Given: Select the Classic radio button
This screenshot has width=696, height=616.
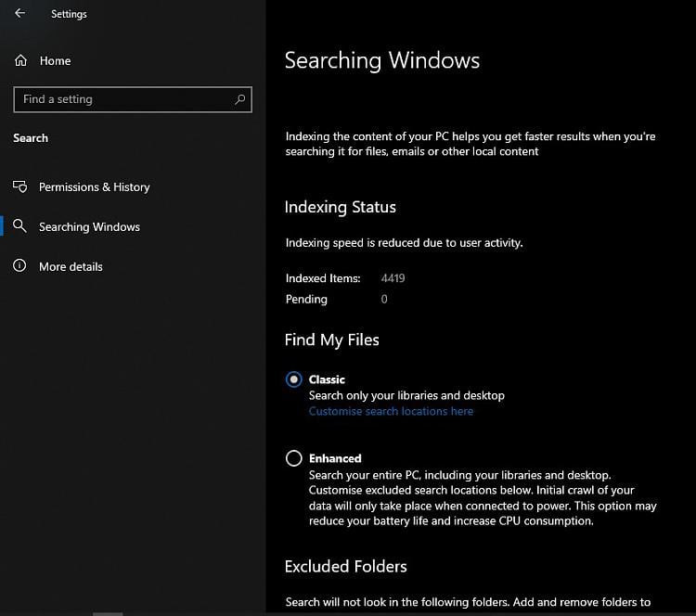Looking at the screenshot, I should click(294, 379).
